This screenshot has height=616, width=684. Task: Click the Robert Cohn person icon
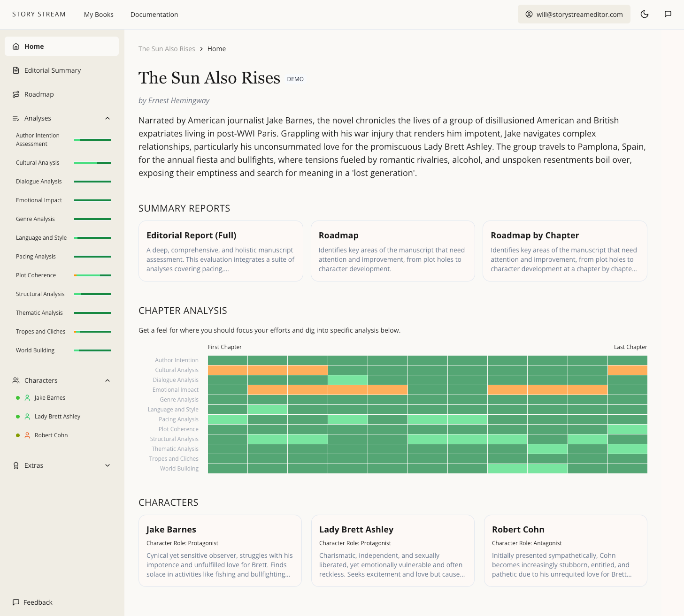27,435
